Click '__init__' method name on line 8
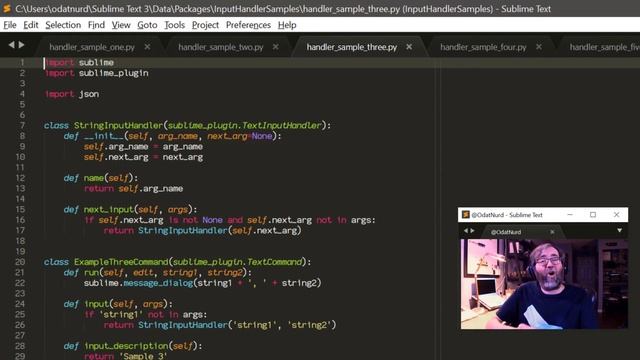 104,136
